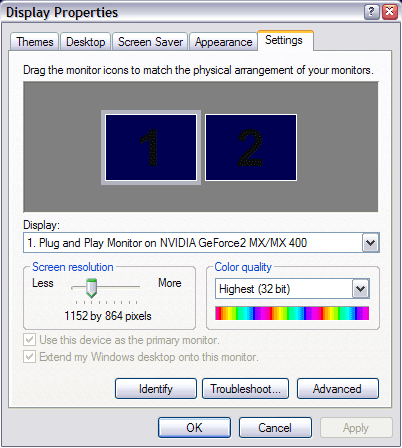Click the screen resolution slider thumb
Image resolution: width=402 pixels, height=448 pixels.
[x=91, y=288]
